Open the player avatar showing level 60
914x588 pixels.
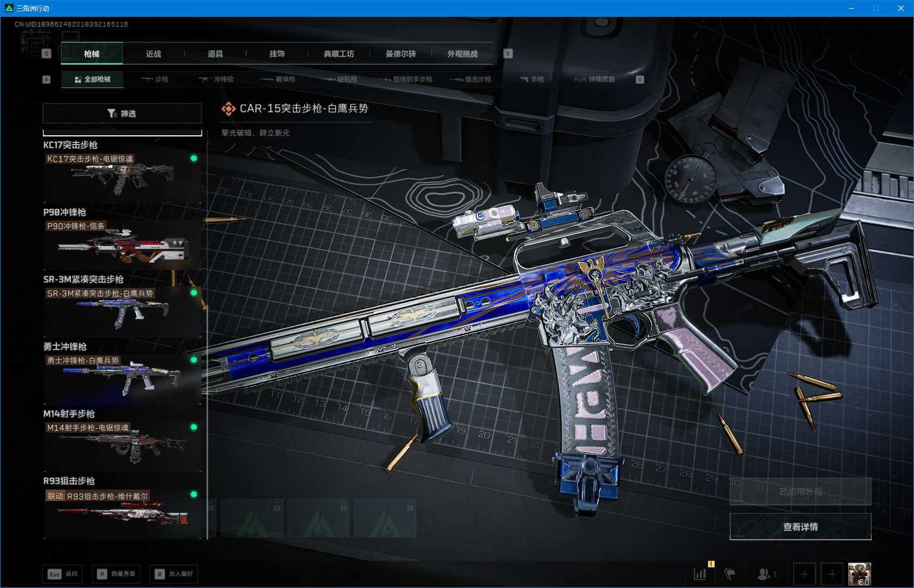[x=859, y=574]
